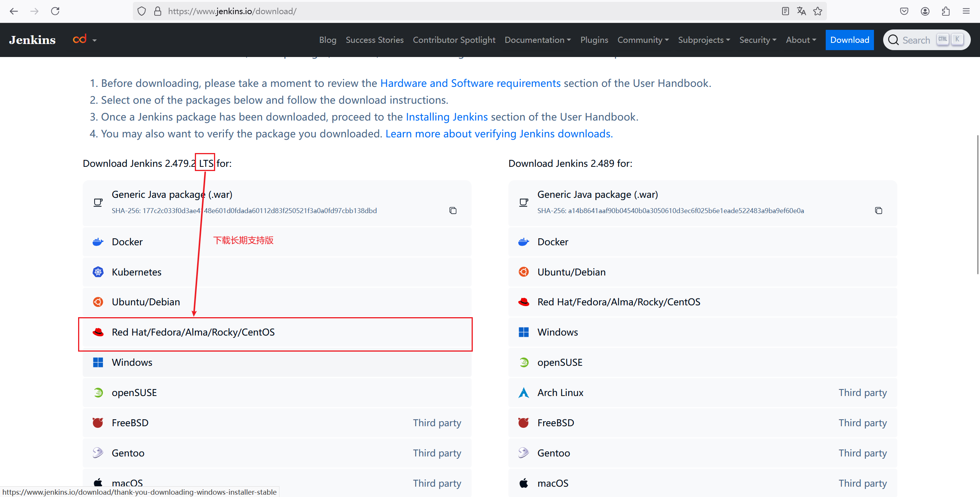Open the Pocket save icon

(904, 11)
